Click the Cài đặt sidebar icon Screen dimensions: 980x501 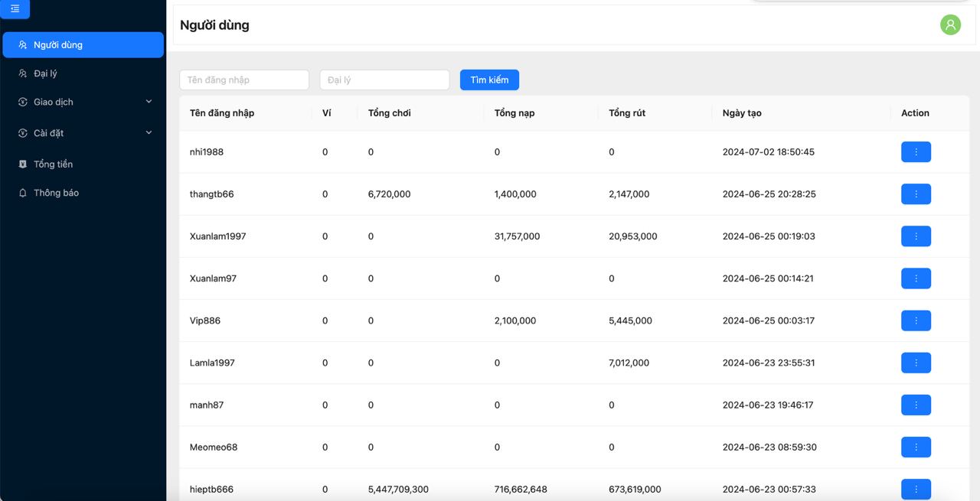click(23, 133)
